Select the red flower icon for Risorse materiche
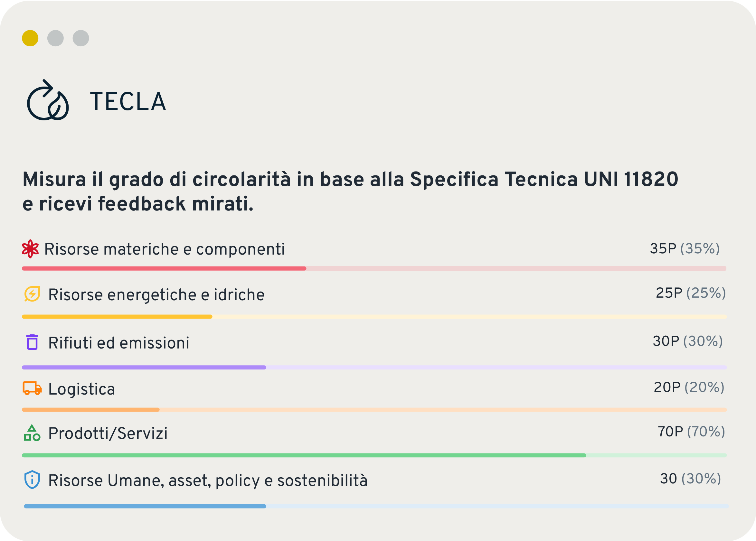756x541 pixels. [30, 249]
